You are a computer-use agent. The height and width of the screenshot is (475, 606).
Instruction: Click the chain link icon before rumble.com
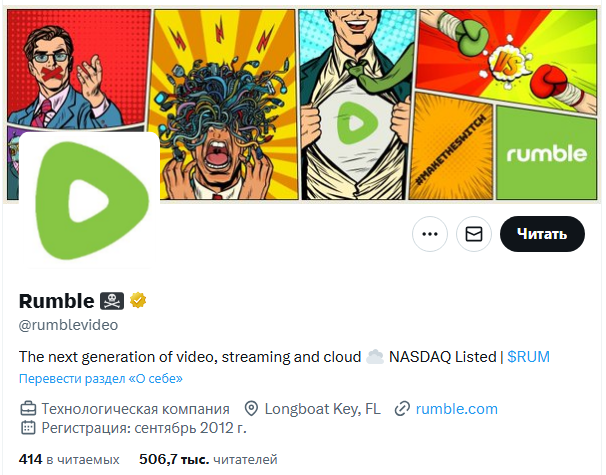[x=402, y=409]
